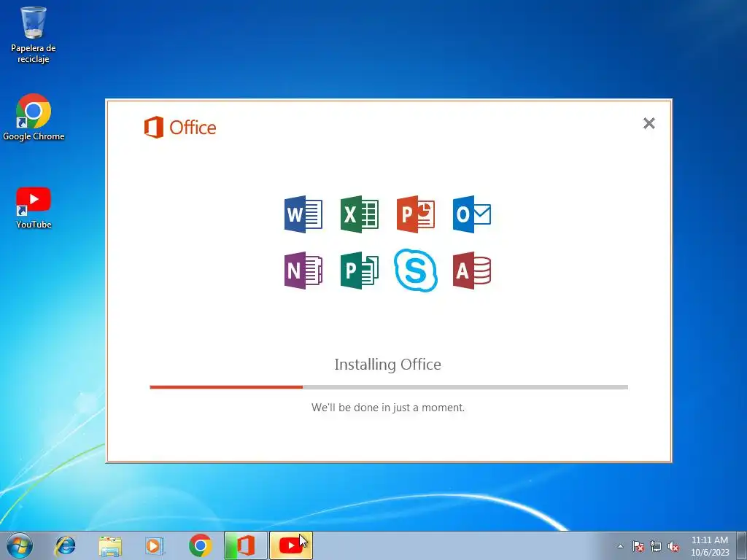The height and width of the screenshot is (560, 747).
Task: Click the PowerPoint icon in the installer
Action: [x=415, y=214]
